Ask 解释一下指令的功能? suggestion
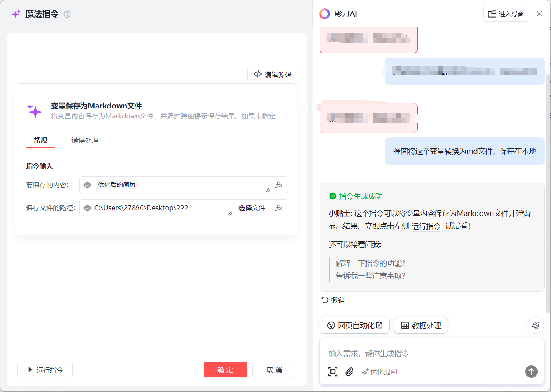The height and width of the screenshot is (392, 551). click(370, 264)
